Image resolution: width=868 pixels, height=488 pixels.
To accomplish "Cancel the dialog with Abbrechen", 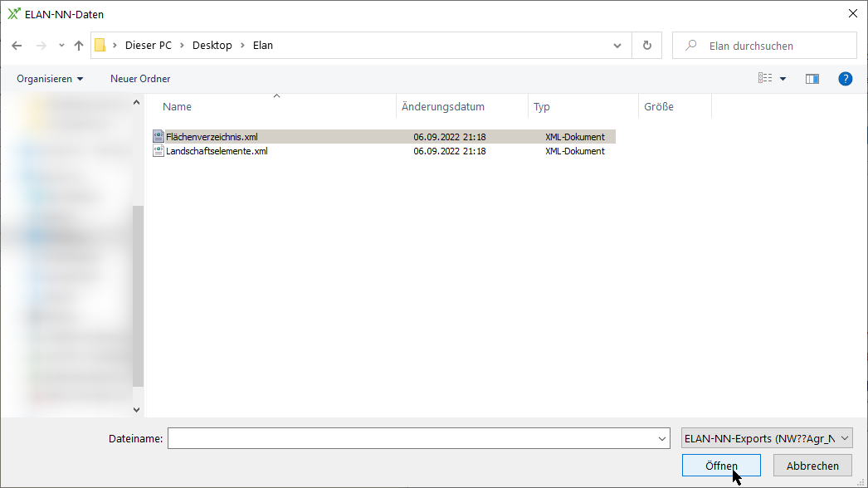I will click(812, 466).
